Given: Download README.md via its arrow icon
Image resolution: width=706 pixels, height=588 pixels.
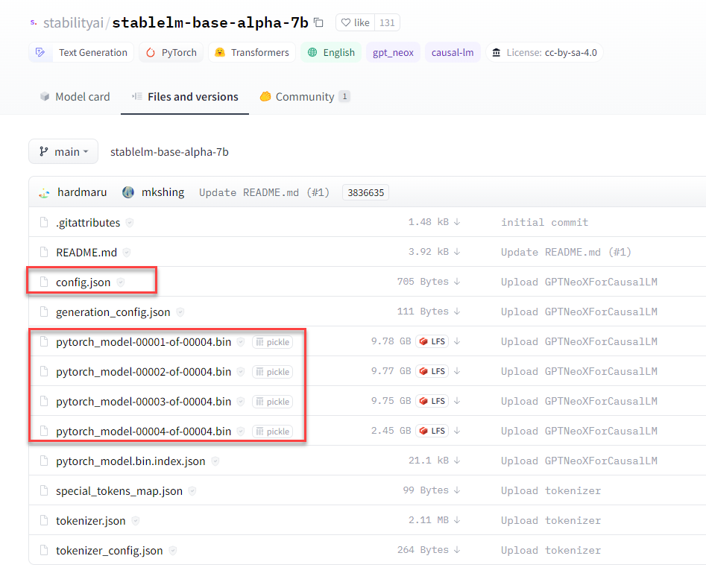Looking at the screenshot, I should tap(457, 252).
